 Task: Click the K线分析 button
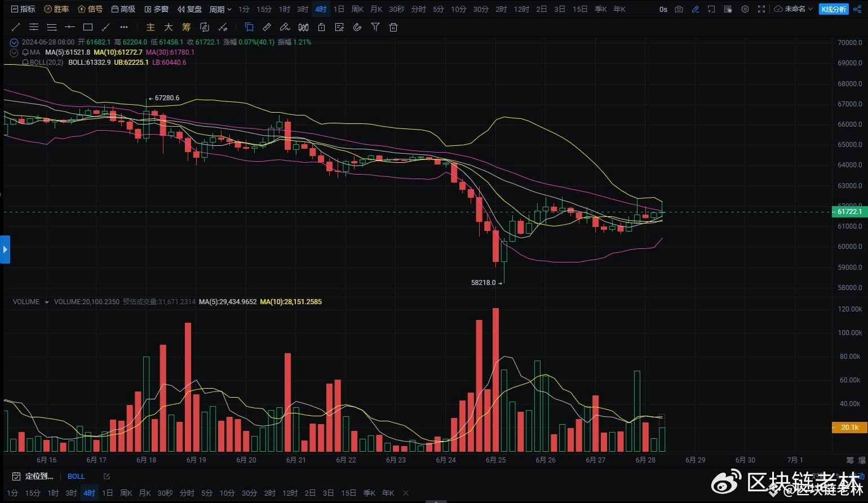pyautogui.click(x=834, y=9)
